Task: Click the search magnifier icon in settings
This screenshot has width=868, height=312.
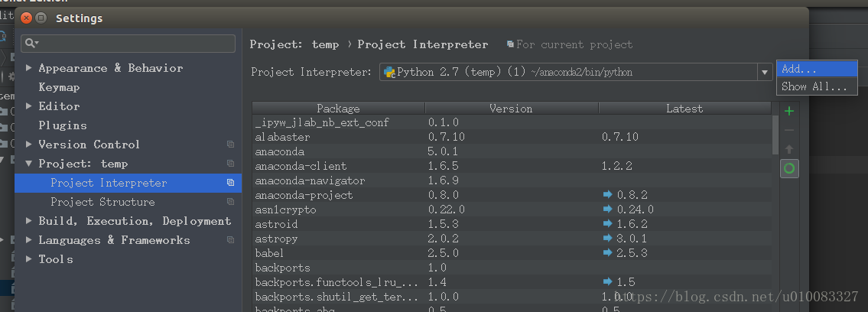Action: click(x=31, y=43)
